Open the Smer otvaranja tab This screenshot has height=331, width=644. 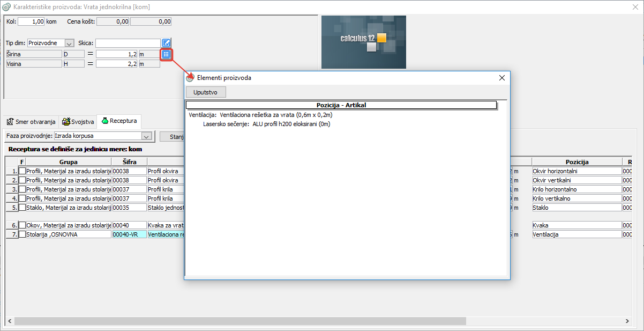coord(31,122)
